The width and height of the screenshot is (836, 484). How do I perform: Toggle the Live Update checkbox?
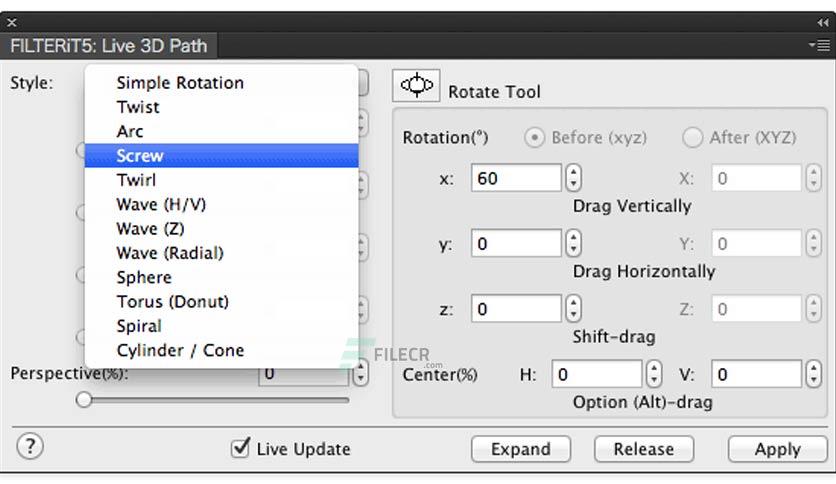click(x=240, y=448)
